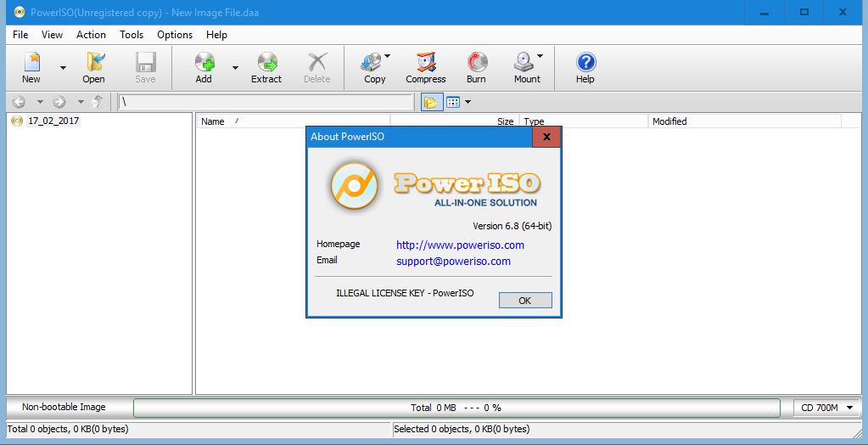Click the Copy disc toolbar icon
The image size is (868, 445).
[372, 67]
